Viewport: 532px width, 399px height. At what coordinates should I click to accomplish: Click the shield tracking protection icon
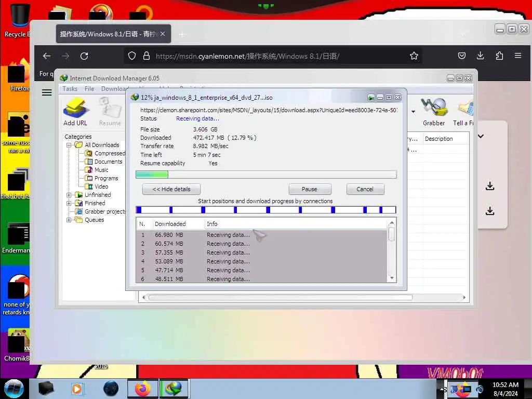[x=132, y=56]
